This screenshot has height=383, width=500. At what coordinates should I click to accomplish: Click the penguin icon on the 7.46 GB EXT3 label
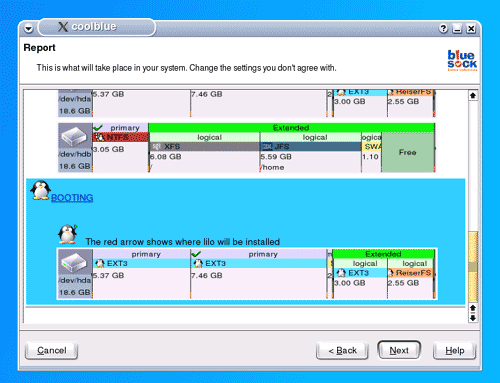[x=198, y=263]
